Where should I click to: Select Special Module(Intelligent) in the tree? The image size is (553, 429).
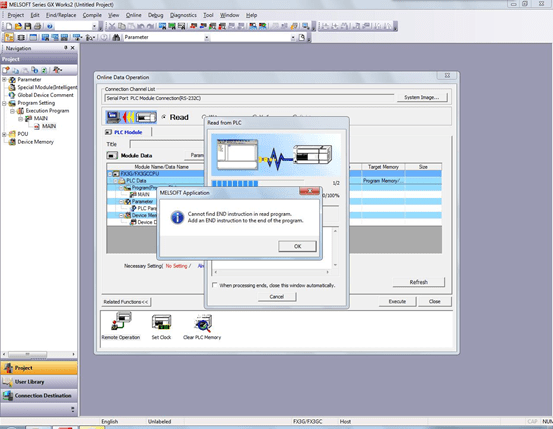[47, 87]
